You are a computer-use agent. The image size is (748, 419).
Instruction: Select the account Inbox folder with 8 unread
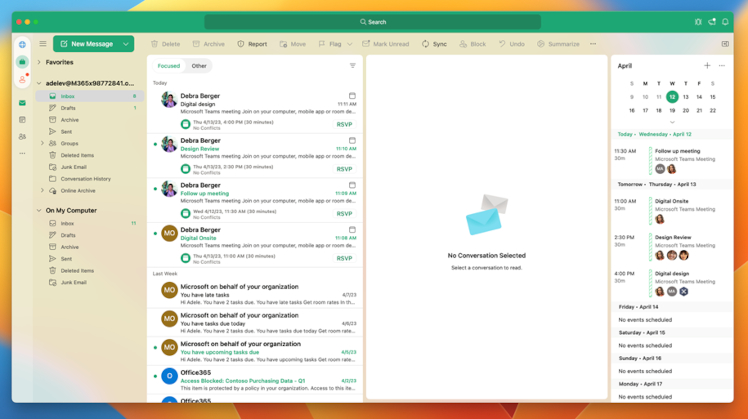(89, 96)
